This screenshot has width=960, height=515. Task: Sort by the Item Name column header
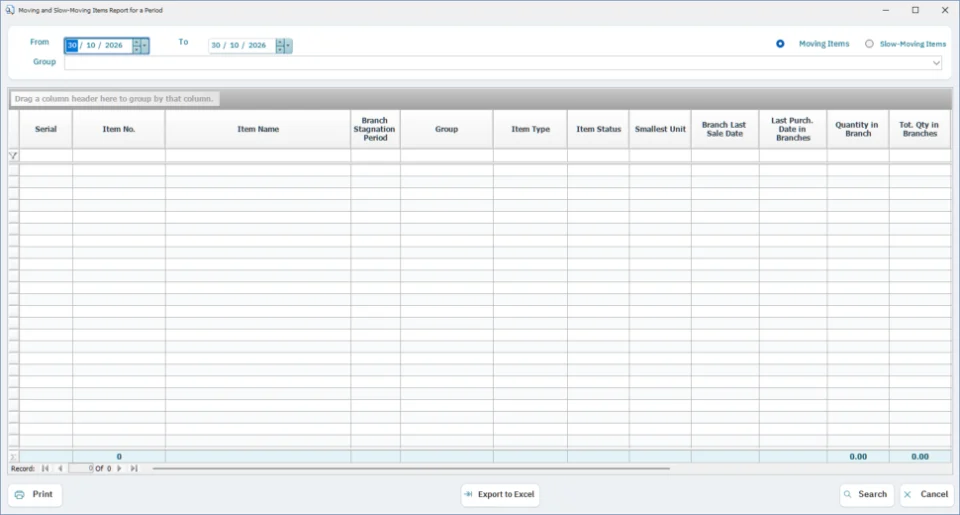(x=258, y=129)
